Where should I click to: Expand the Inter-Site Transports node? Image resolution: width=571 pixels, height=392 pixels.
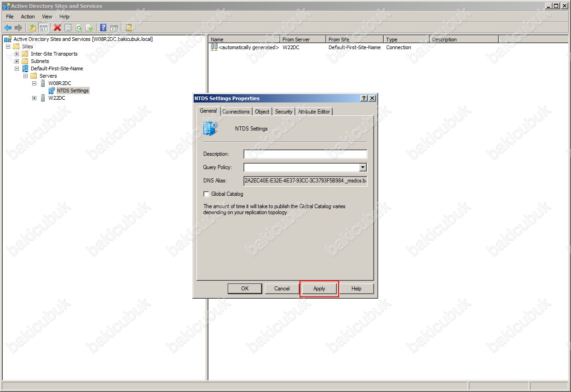(x=17, y=54)
